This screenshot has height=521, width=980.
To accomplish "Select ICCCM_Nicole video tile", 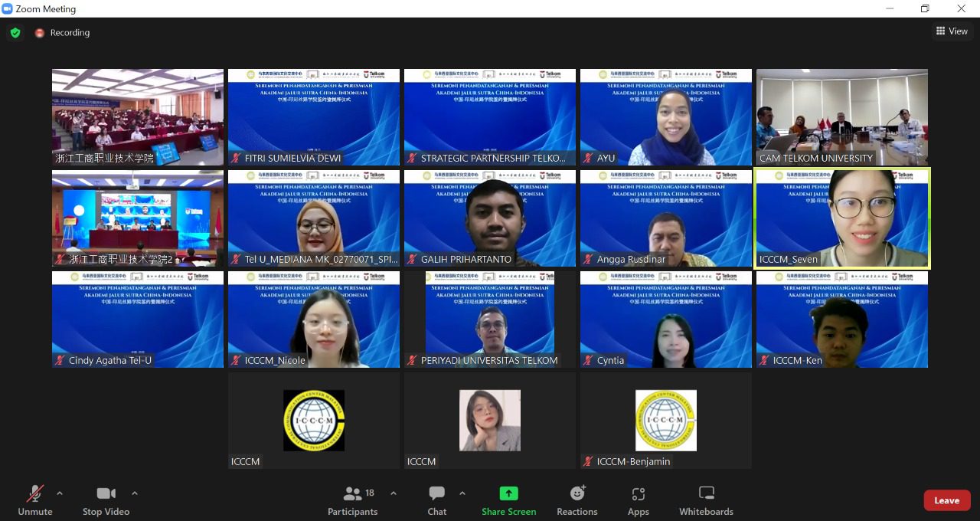I will click(x=314, y=319).
